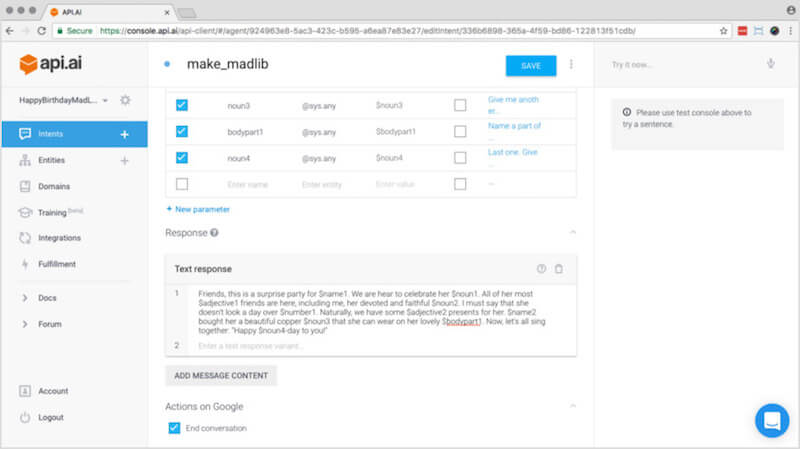Click the Text response help icon
Image resolution: width=800 pixels, height=449 pixels.
click(x=541, y=269)
